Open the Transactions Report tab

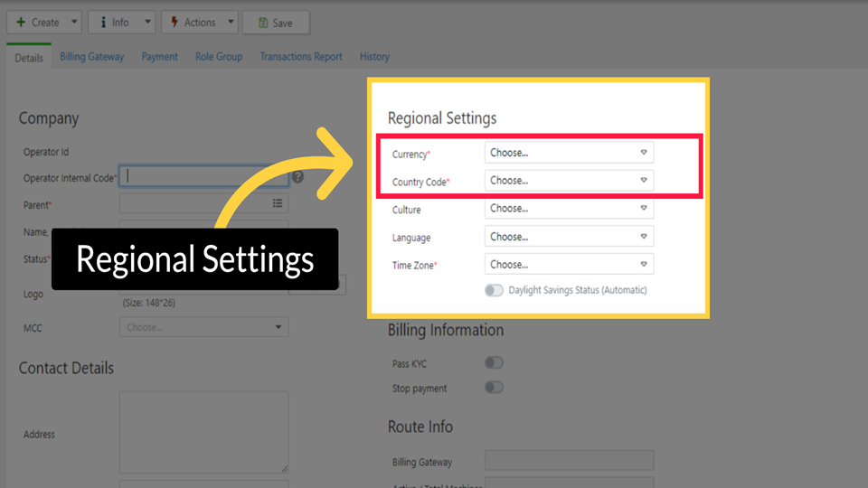point(301,57)
